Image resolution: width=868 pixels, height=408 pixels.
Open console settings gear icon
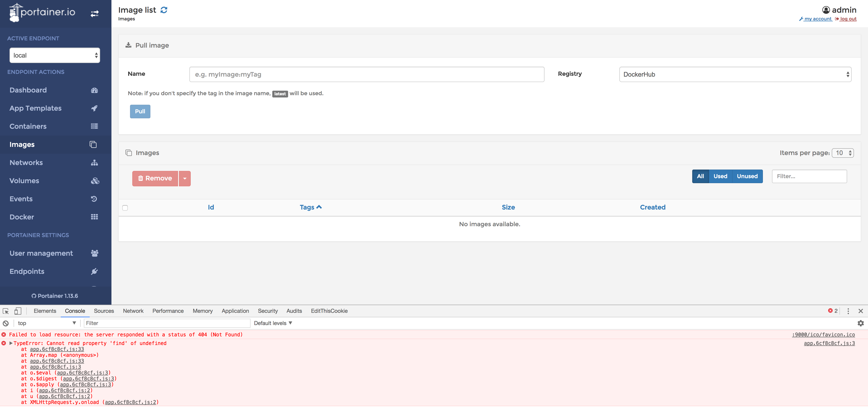click(861, 323)
